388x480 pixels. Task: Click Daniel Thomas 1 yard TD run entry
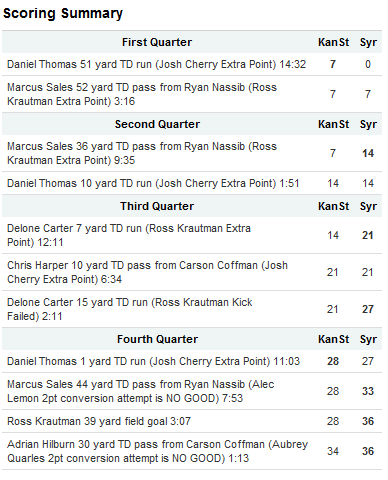(x=192, y=361)
